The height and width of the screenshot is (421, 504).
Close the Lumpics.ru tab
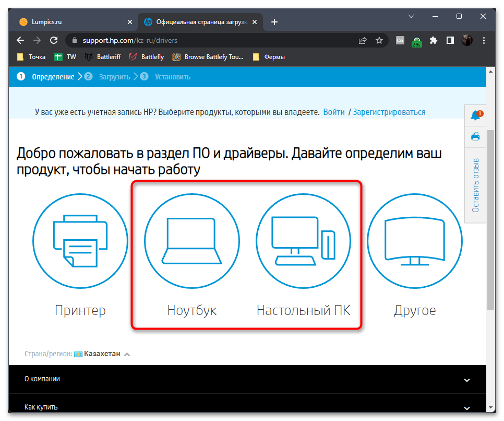(130, 22)
